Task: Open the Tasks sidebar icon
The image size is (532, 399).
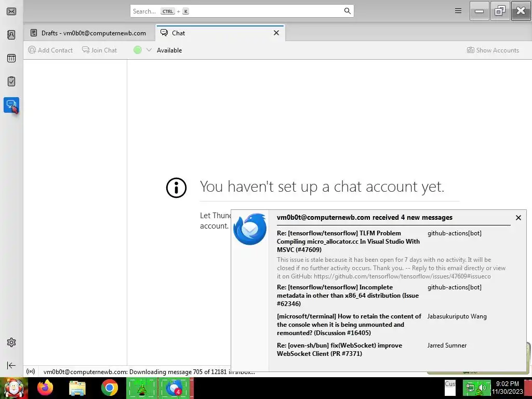Action: pos(11,82)
